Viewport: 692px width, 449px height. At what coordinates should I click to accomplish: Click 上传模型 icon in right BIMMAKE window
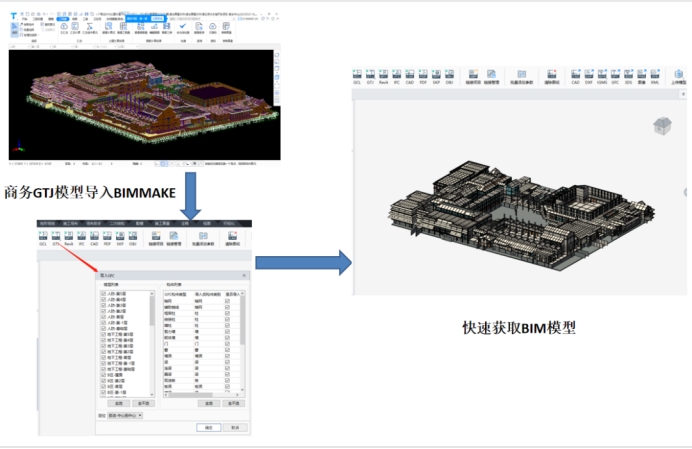[x=679, y=76]
